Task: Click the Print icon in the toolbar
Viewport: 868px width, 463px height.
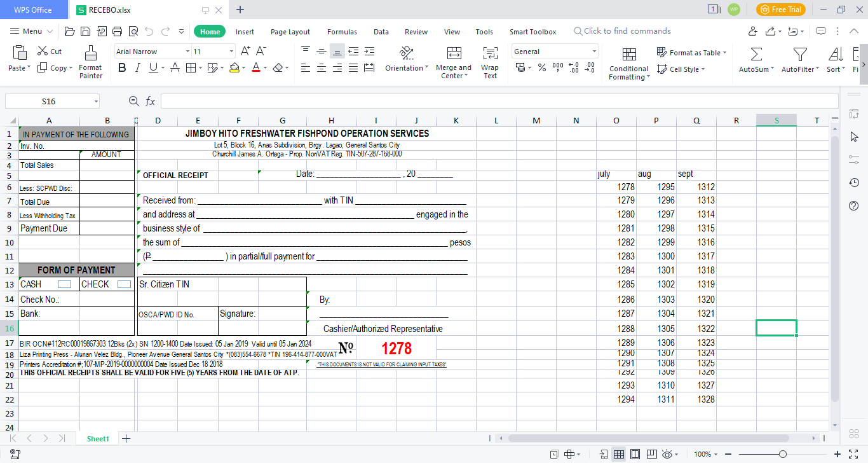Action: 117,31
